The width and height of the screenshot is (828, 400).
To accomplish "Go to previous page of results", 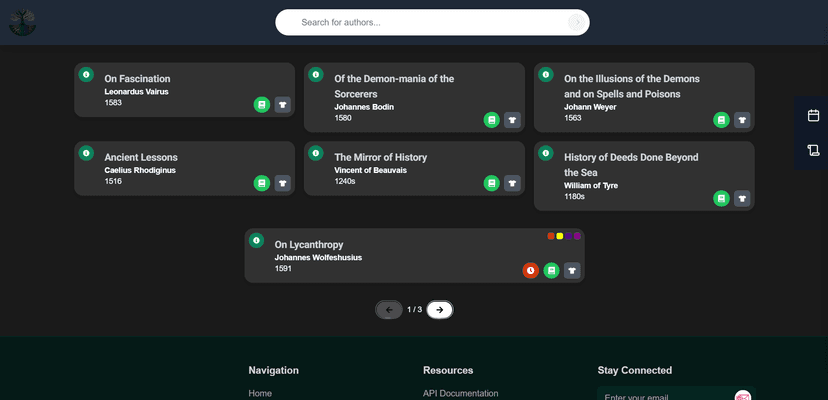I will click(388, 310).
